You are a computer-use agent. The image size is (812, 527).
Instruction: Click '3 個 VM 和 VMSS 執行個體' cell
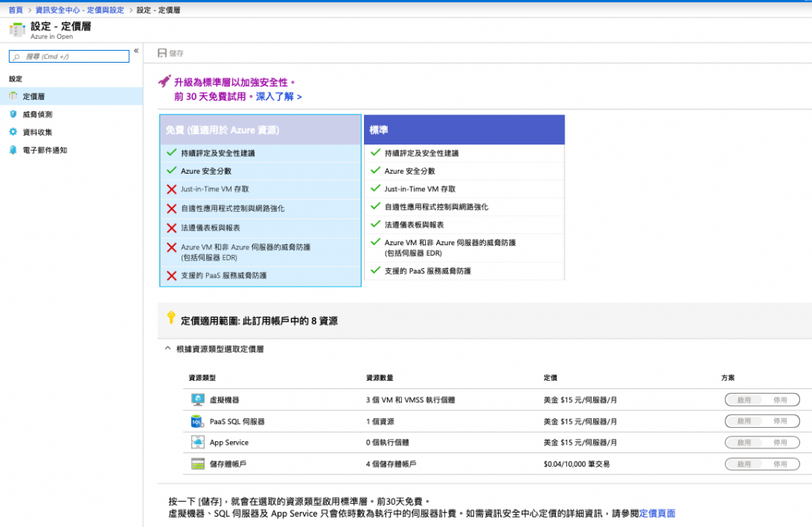coord(411,400)
